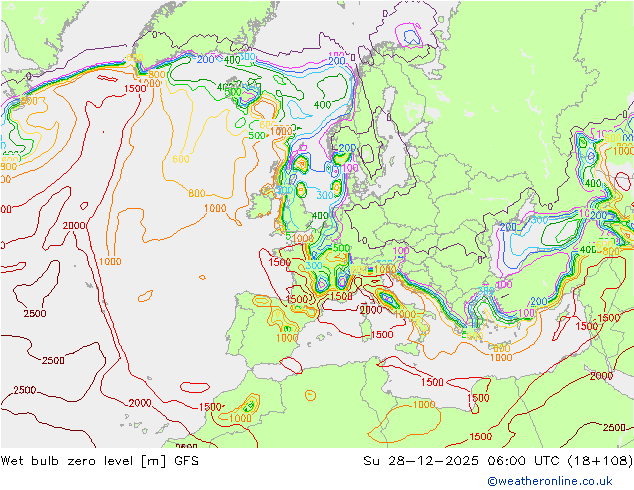Image resolution: width=634 pixels, height=490 pixels.
Task: Open the ©weatheronline.co.uk credit link
Action: point(549,481)
